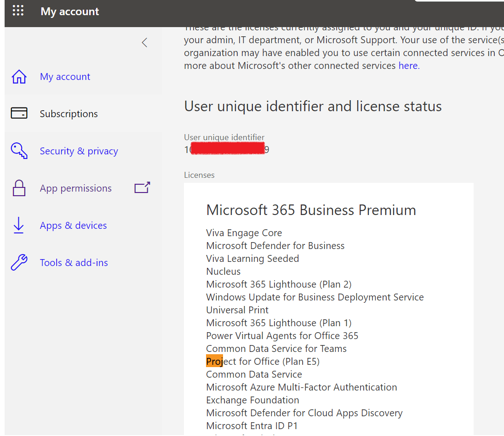
Task: Click the home icon beside My account
Action: tap(19, 77)
